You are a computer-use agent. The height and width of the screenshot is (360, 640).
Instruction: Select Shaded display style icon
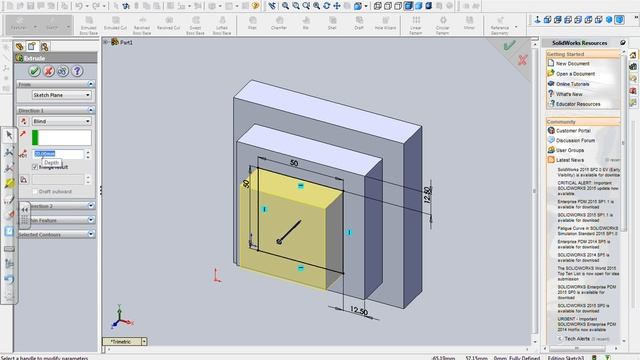(418, 6)
